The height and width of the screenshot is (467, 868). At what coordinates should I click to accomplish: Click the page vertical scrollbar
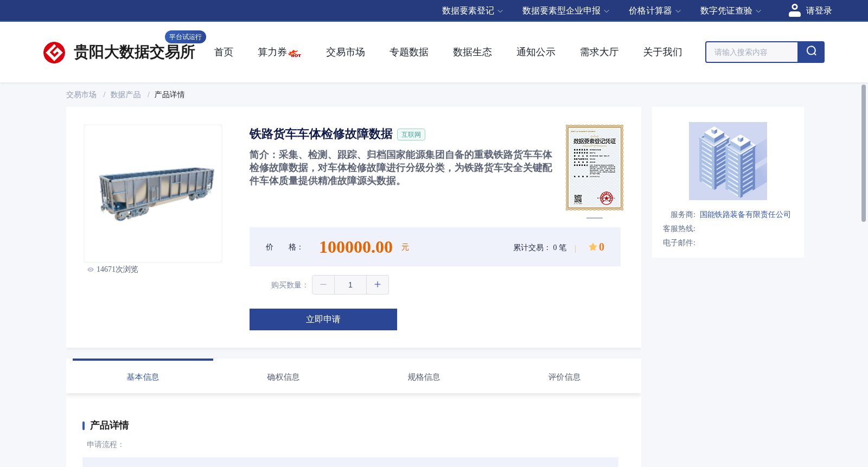click(864, 153)
